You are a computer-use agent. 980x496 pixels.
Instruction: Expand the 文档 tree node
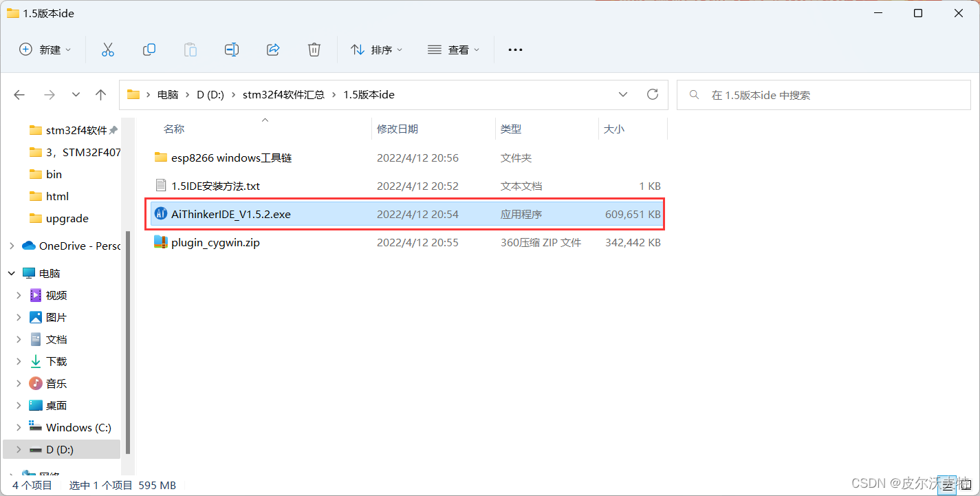19,339
